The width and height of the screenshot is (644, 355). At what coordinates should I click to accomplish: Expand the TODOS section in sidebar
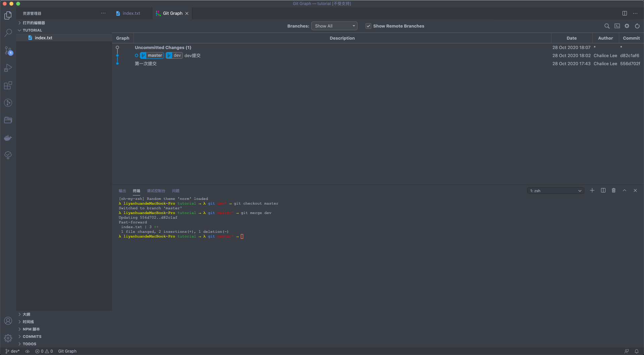(x=30, y=344)
